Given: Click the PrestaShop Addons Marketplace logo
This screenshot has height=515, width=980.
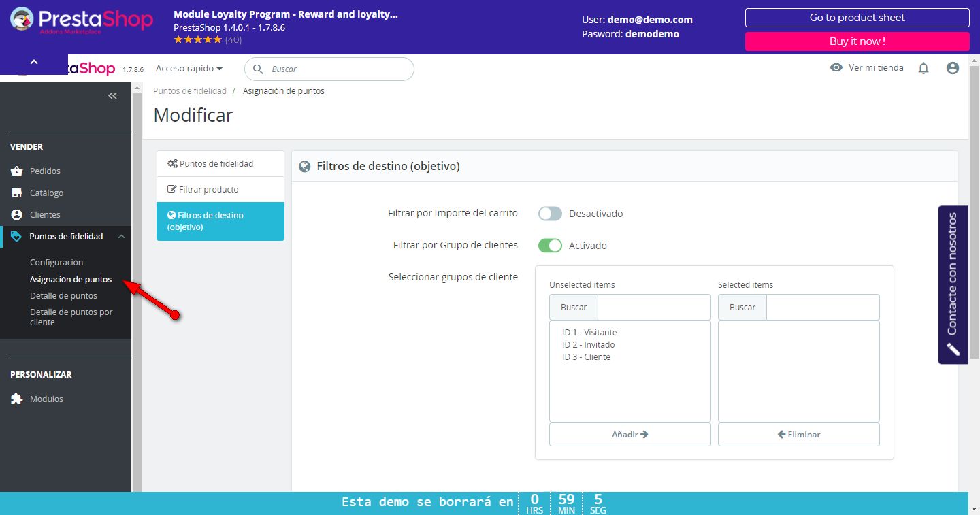Looking at the screenshot, I should [x=82, y=20].
